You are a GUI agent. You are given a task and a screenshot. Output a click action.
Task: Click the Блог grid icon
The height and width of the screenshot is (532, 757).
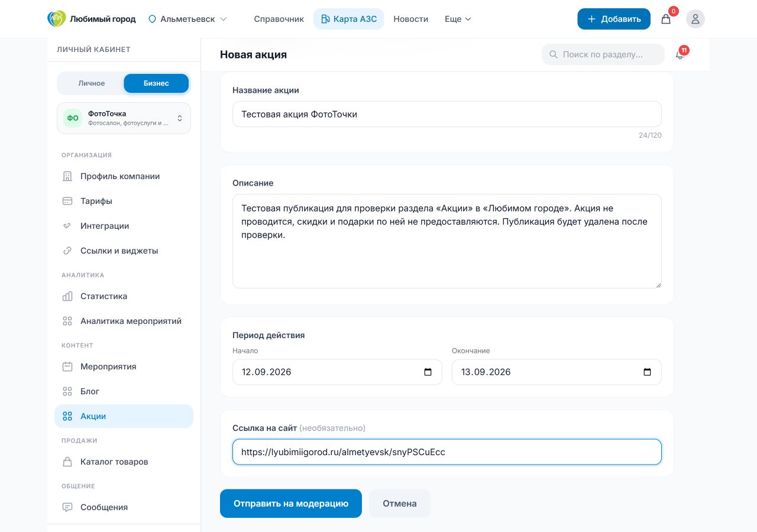pos(67,391)
